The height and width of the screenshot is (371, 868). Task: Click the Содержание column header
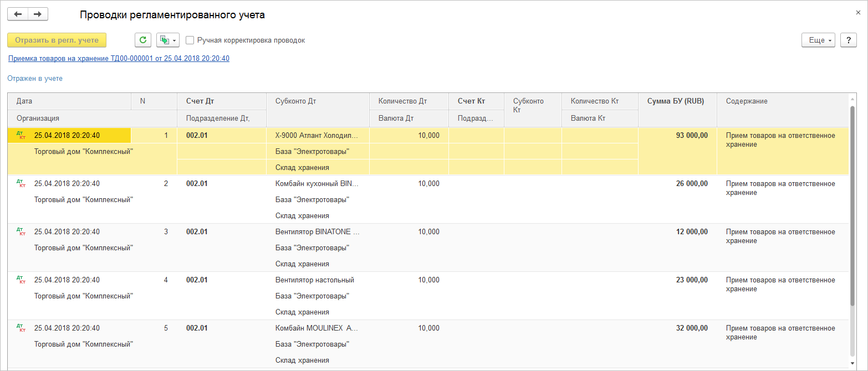tap(747, 101)
